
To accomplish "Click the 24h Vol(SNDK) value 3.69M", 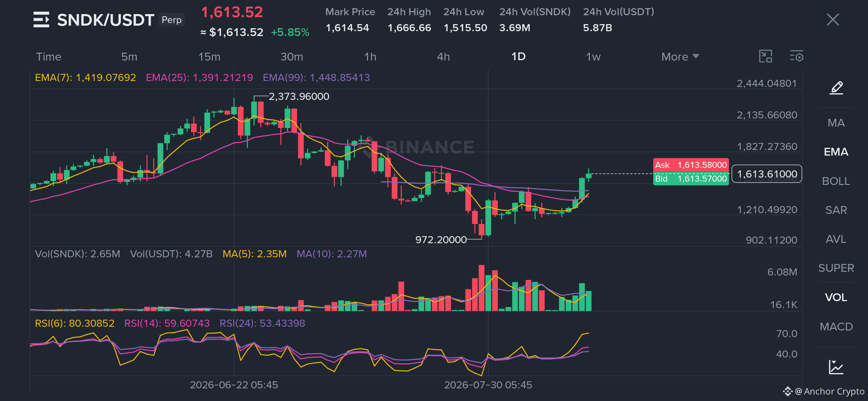I will pos(514,28).
